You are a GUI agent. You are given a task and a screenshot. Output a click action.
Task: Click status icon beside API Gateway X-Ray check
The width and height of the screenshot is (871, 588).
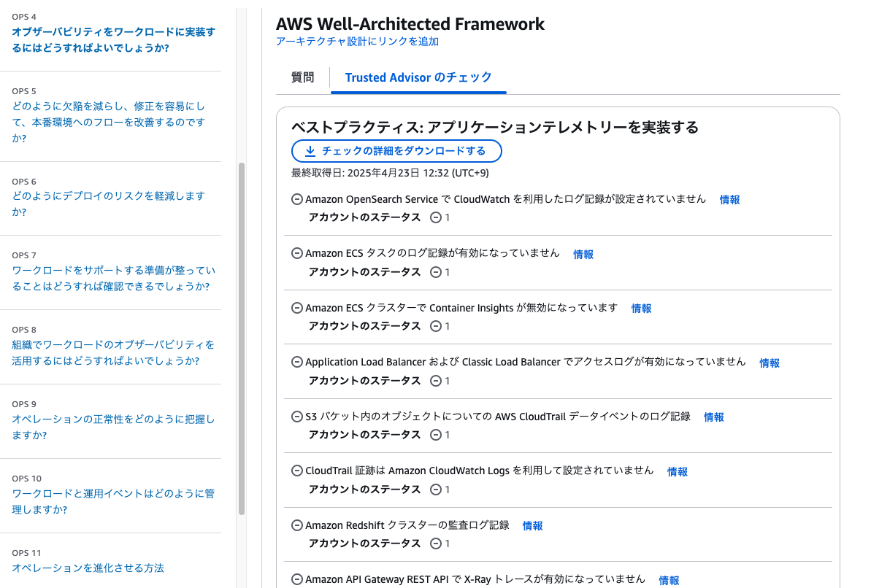(x=297, y=579)
